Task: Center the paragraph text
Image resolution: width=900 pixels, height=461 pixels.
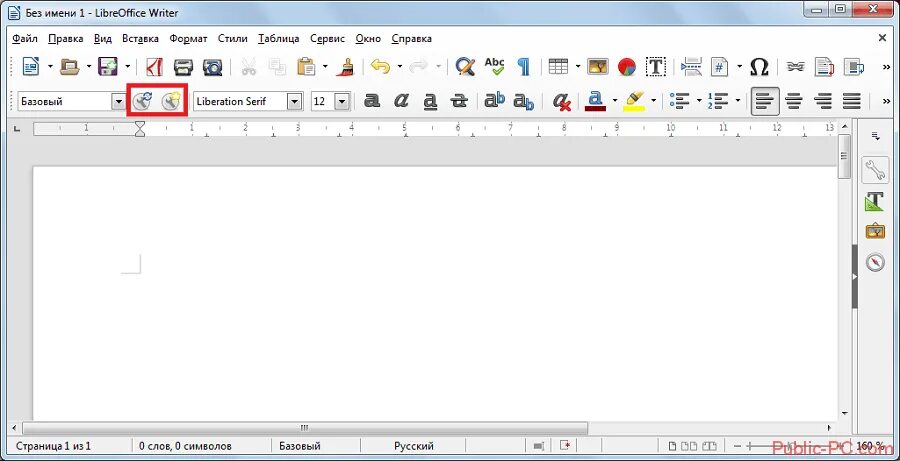Action: (794, 102)
